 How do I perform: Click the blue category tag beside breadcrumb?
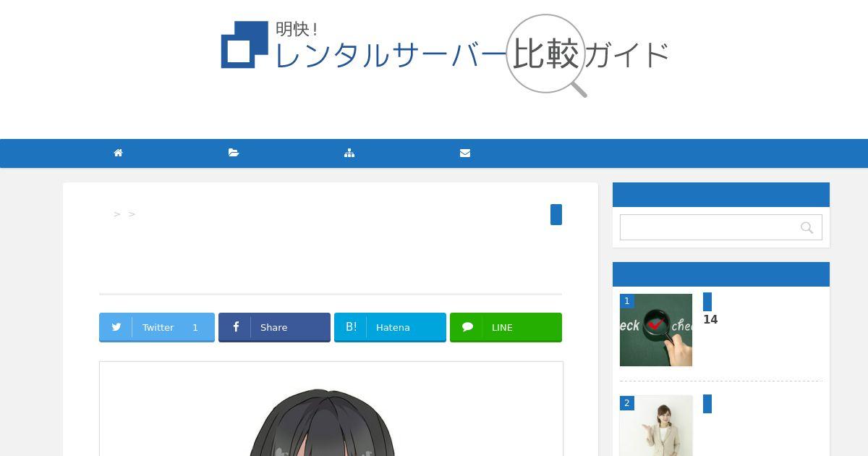point(556,214)
